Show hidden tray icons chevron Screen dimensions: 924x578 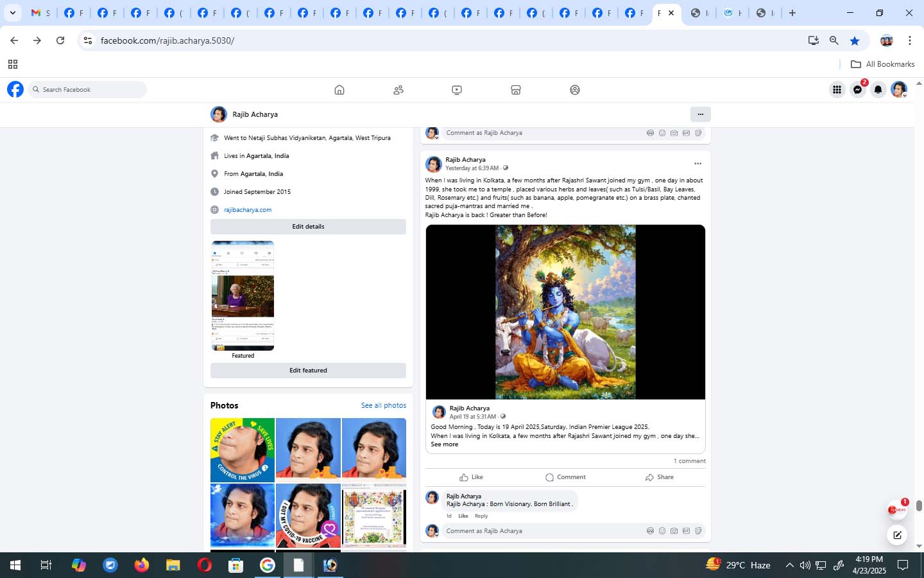[790, 565]
